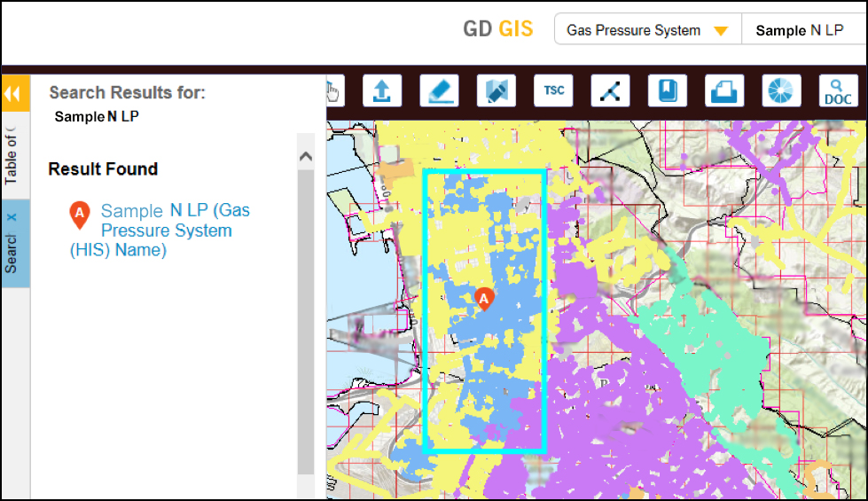Click the blue circular wheel icon

point(781,90)
